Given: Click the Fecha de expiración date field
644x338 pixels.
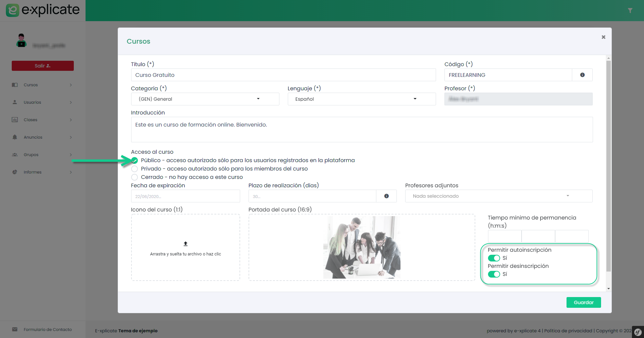Looking at the screenshot, I should tap(185, 196).
